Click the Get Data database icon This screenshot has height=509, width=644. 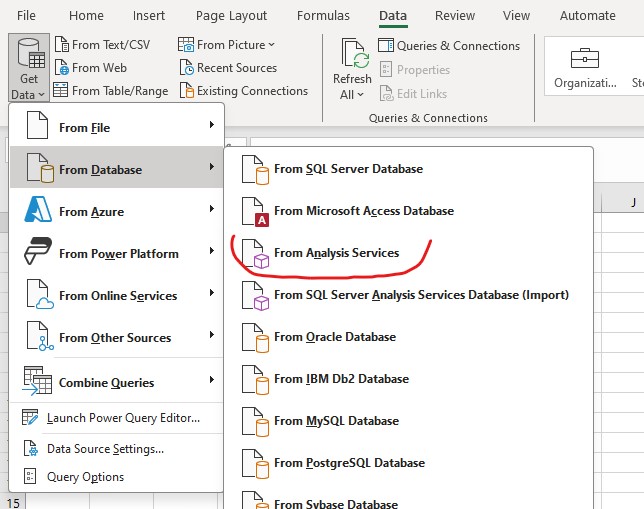tap(31, 53)
